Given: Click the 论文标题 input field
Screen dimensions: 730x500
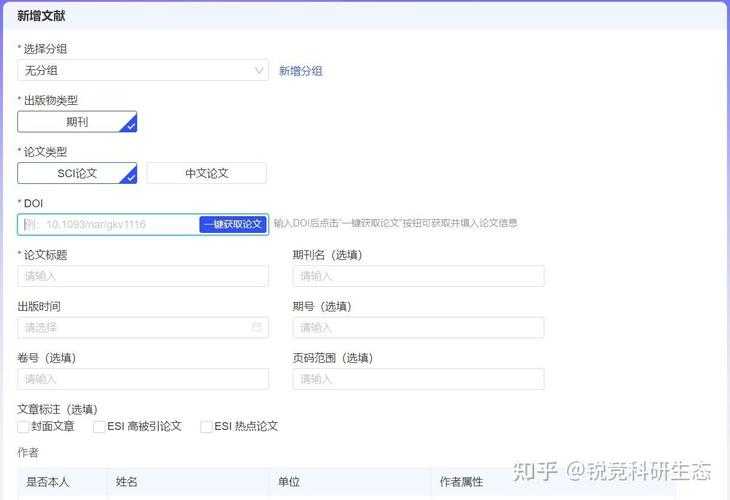Looking at the screenshot, I should [143, 276].
